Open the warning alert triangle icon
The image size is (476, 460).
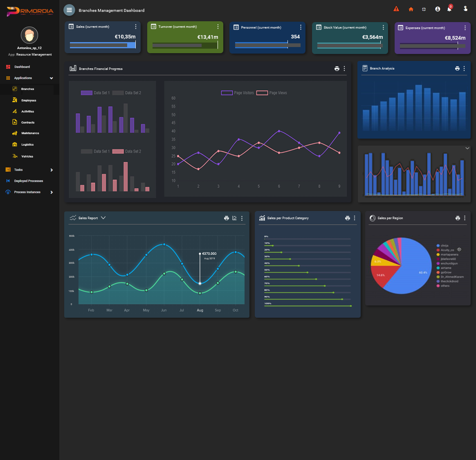[x=396, y=9]
